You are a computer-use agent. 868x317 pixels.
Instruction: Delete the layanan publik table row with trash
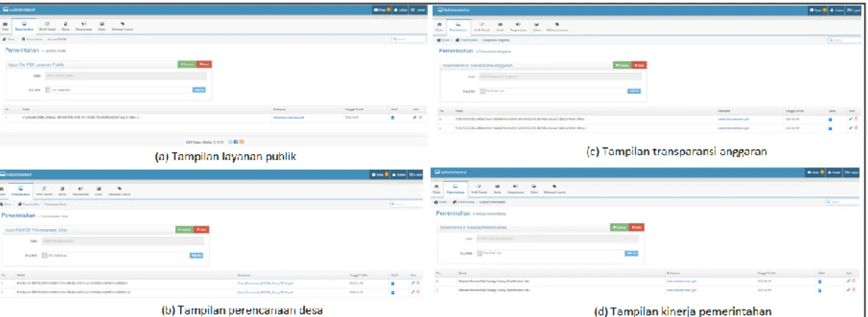point(421,118)
